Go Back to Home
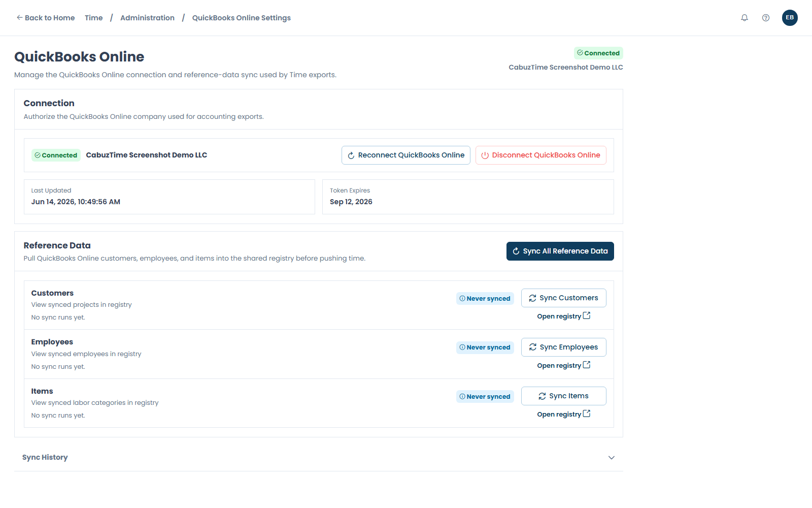The image size is (812, 508). 46,18
